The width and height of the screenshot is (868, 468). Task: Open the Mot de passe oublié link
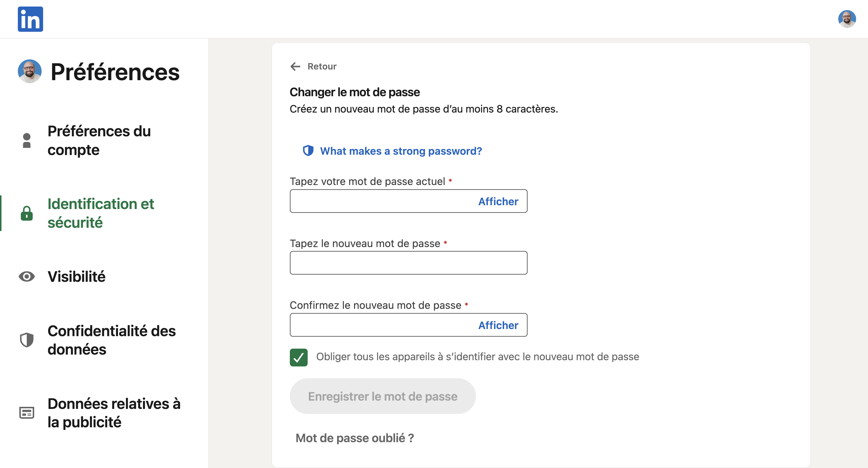click(x=354, y=438)
